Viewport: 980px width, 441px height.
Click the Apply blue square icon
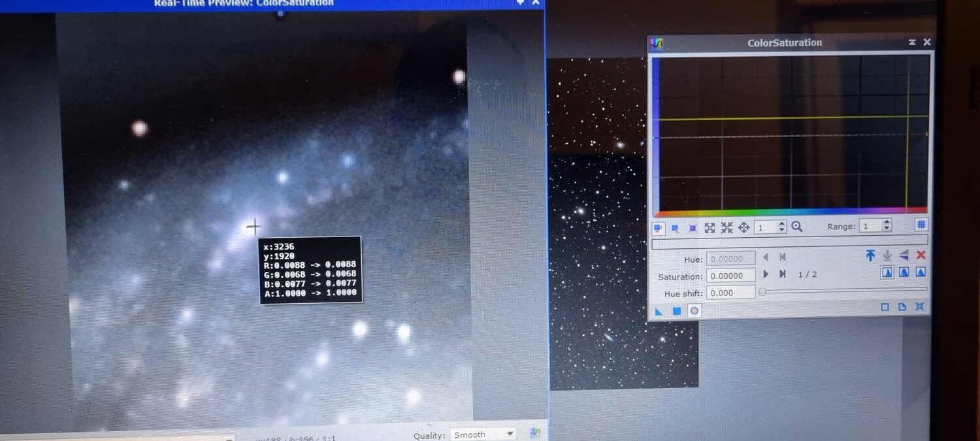coord(677,311)
